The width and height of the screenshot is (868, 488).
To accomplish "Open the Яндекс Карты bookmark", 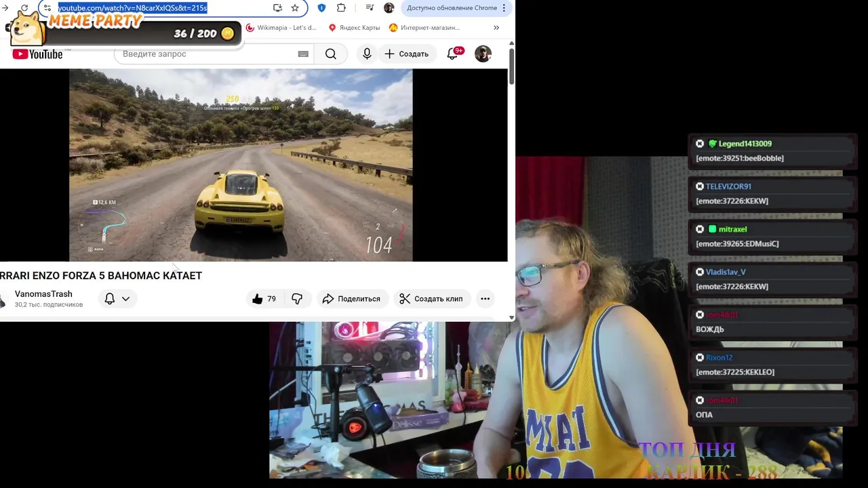I will [354, 28].
